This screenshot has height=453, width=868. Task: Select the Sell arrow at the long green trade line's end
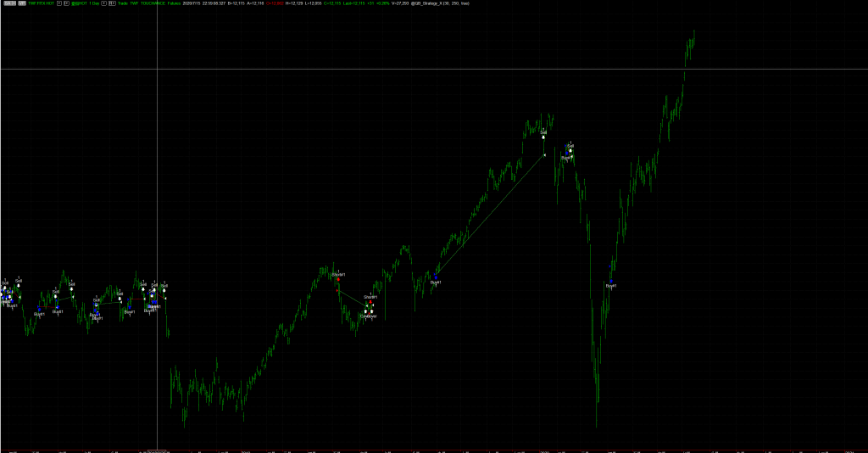pyautogui.click(x=544, y=136)
